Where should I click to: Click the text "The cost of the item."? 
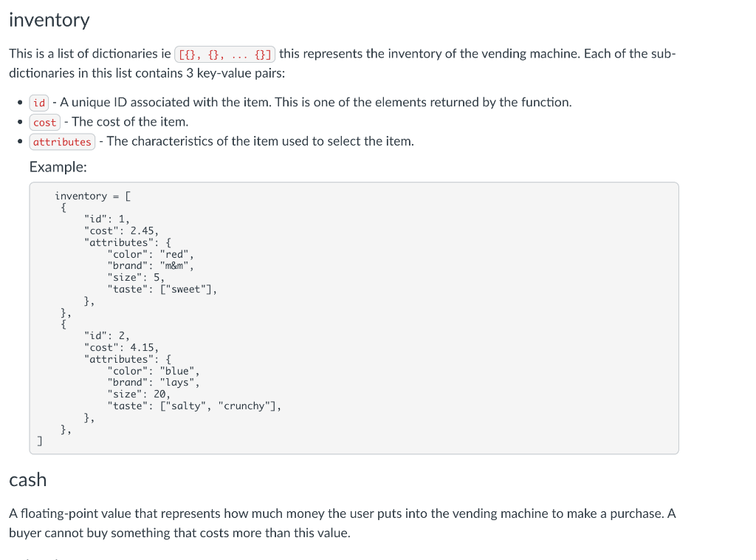point(130,122)
